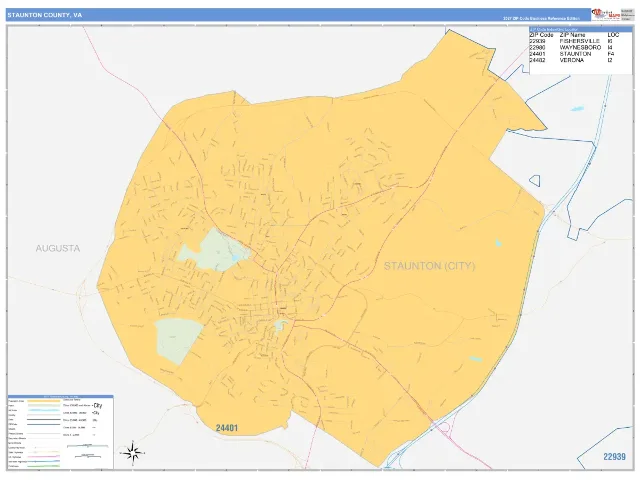The width and height of the screenshot is (640, 480).
Task: Click the 'STAUNTON' index entry in table
Action: (575, 54)
